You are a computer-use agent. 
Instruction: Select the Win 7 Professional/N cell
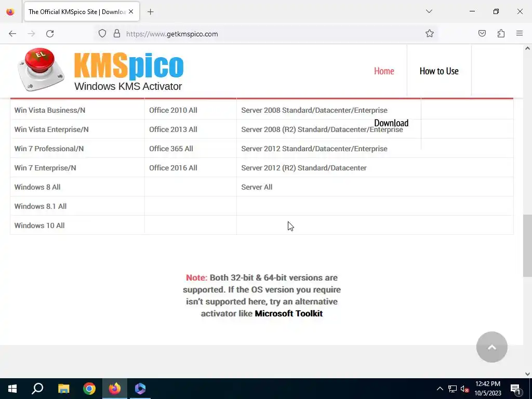click(x=77, y=149)
